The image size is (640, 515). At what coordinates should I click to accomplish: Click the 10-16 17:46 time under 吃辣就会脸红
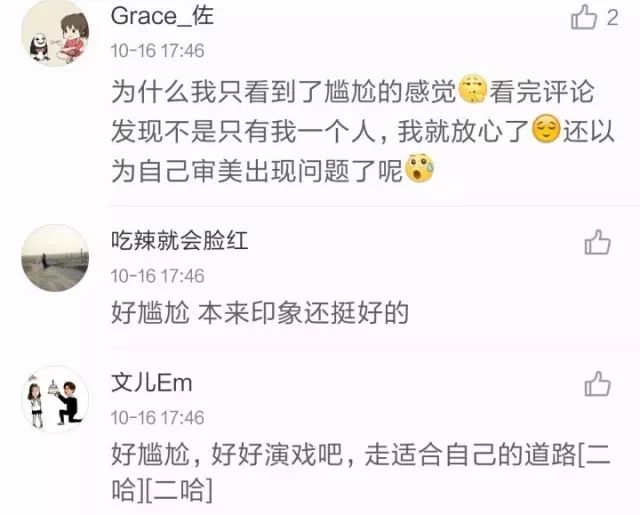[x=158, y=276]
